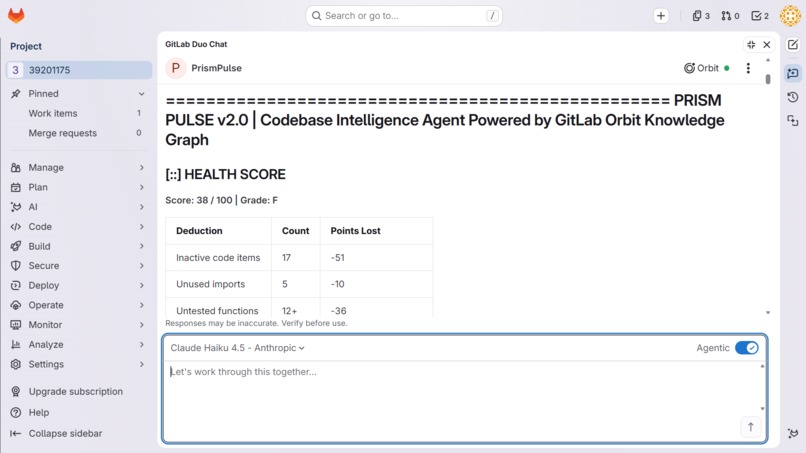Open the Settings menu item

pyautogui.click(x=79, y=364)
